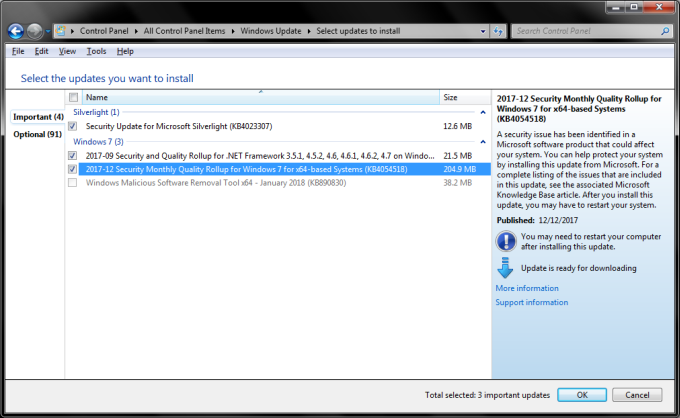Open the Edit menu
Image resolution: width=680 pixels, height=418 pixels.
pyautogui.click(x=41, y=51)
